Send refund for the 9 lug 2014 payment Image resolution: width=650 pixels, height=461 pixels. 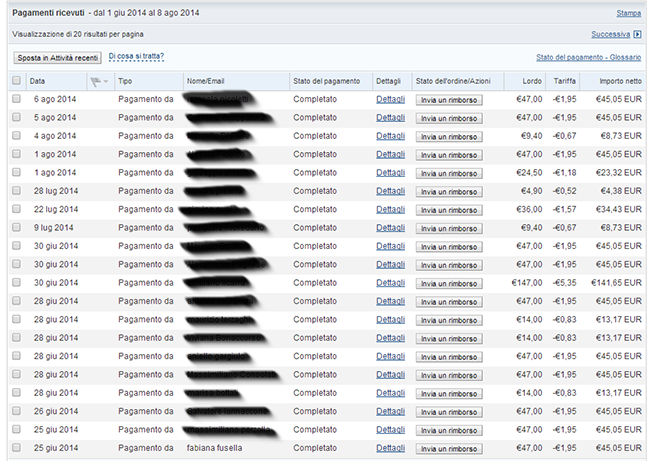pyautogui.click(x=449, y=228)
